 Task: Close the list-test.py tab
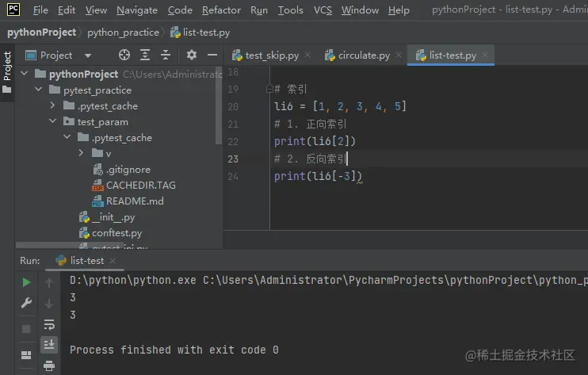point(485,55)
